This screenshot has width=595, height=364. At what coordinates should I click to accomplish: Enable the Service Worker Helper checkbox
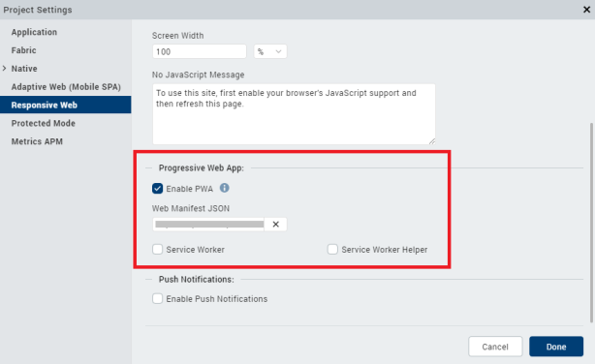pos(332,249)
